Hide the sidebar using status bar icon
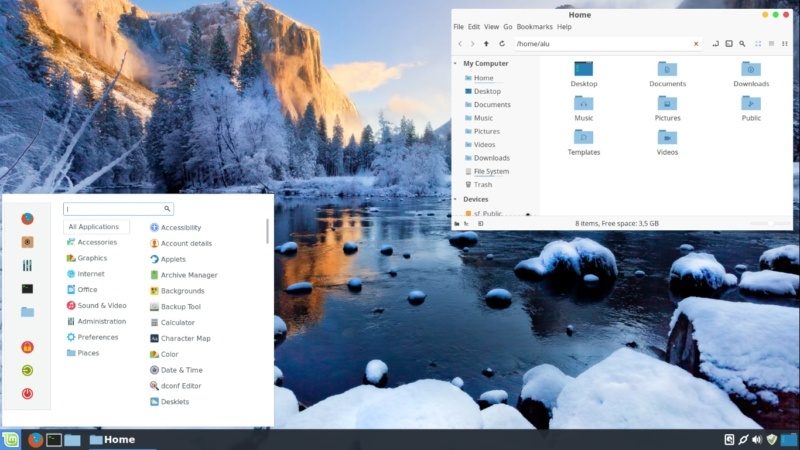 click(x=481, y=223)
